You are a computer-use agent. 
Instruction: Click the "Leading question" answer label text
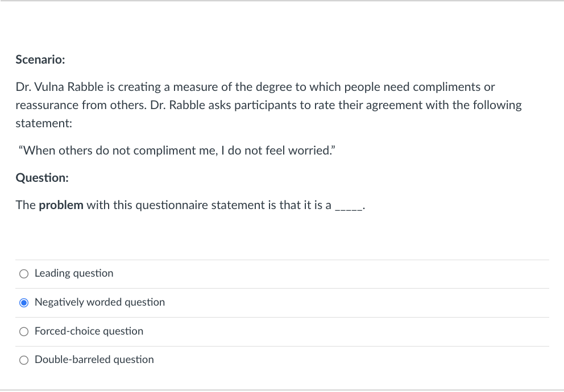tap(74, 273)
